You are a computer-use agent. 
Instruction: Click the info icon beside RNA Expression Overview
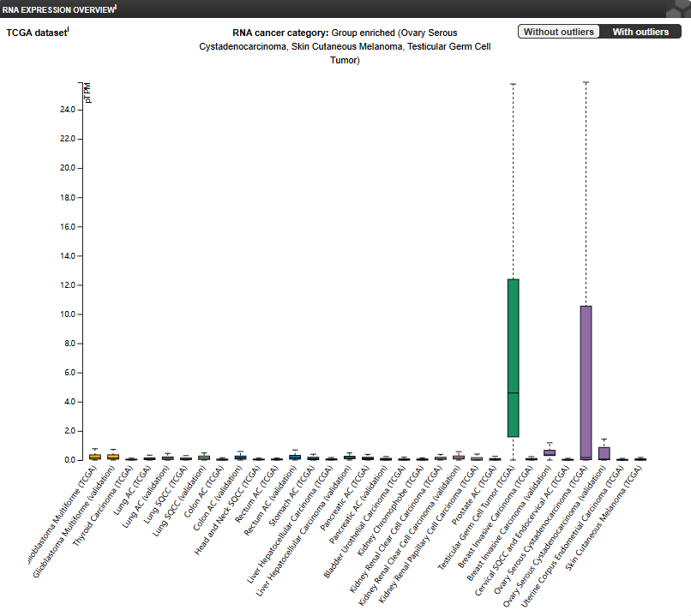point(117,6)
